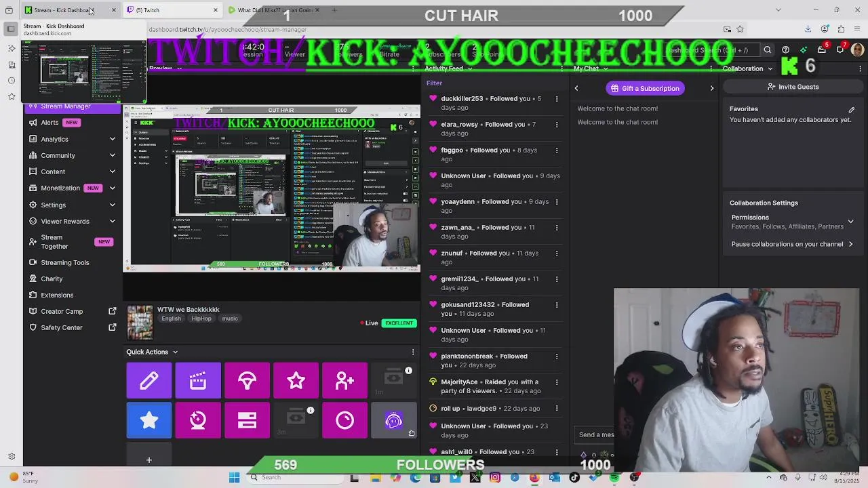Expand the Community sidebar section
The width and height of the screenshot is (868, 488).
click(x=113, y=155)
